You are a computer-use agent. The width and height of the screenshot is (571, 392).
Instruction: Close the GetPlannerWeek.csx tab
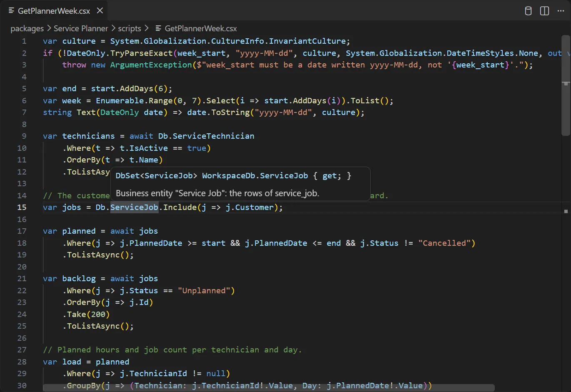(100, 10)
